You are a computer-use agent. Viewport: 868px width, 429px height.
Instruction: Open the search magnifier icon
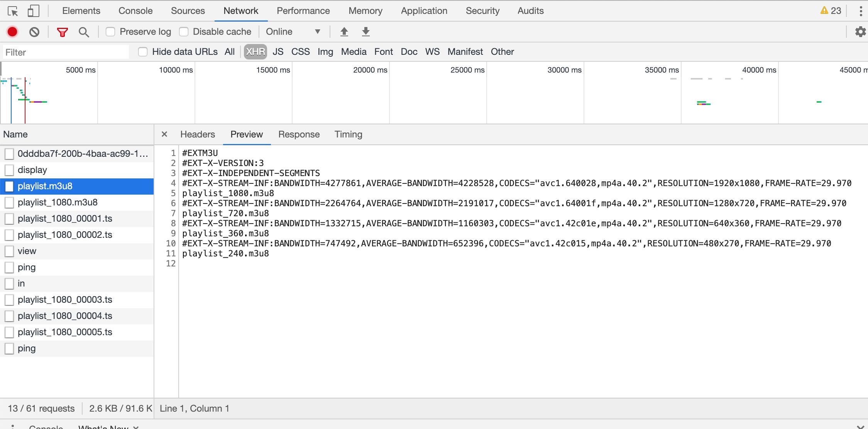pyautogui.click(x=83, y=32)
